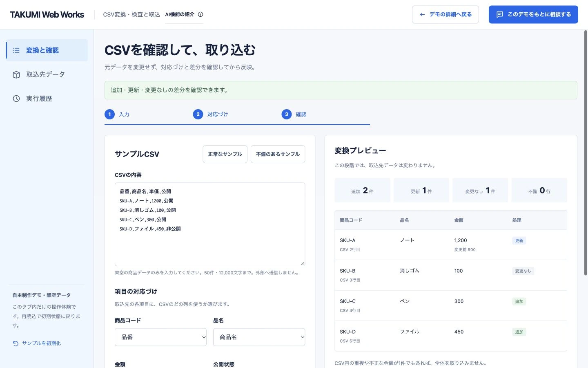
Task: Click the clock icon beside 実行履歴
Action: coord(16,99)
